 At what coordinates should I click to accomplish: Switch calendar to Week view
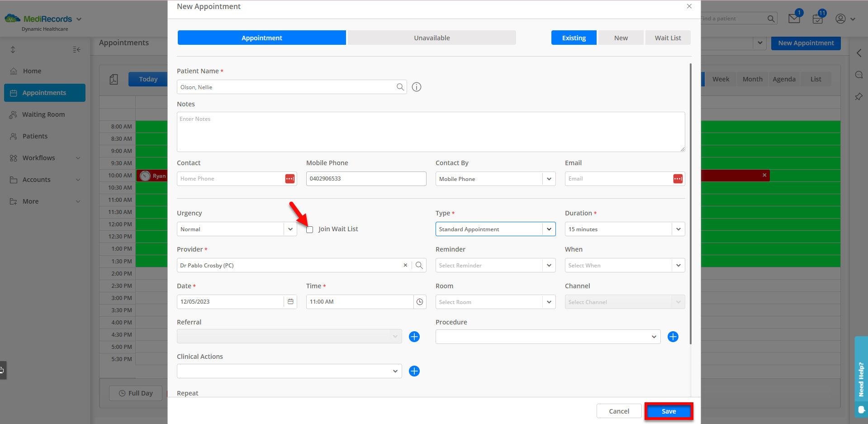(x=721, y=79)
